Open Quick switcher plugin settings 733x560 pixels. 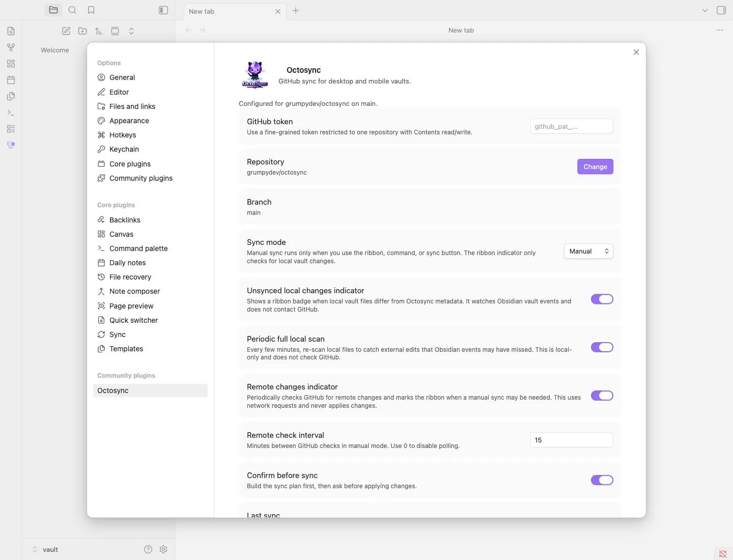(x=150, y=320)
